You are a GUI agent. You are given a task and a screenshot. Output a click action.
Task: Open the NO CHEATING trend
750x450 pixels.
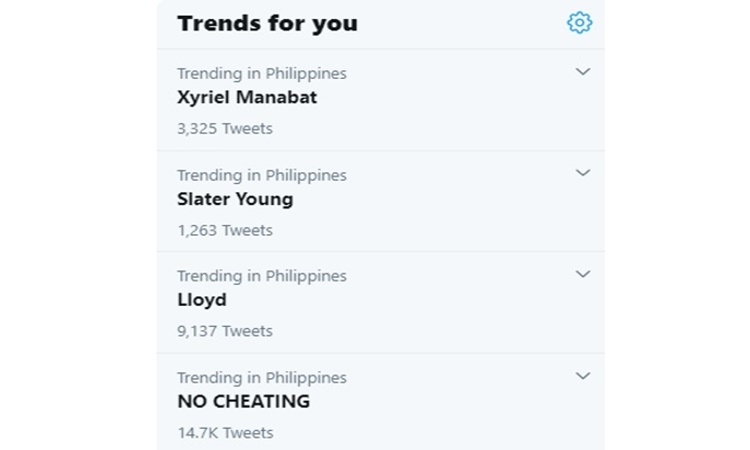point(243,402)
